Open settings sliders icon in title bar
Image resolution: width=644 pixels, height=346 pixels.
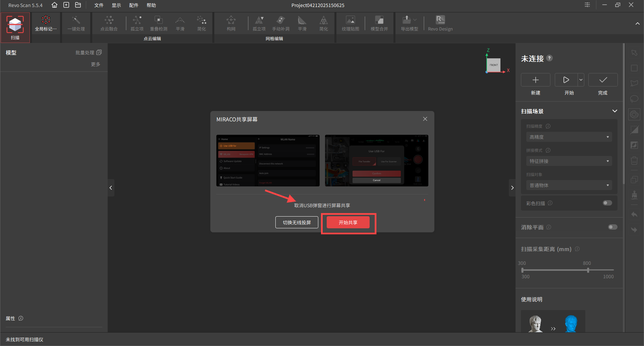pyautogui.click(x=587, y=5)
